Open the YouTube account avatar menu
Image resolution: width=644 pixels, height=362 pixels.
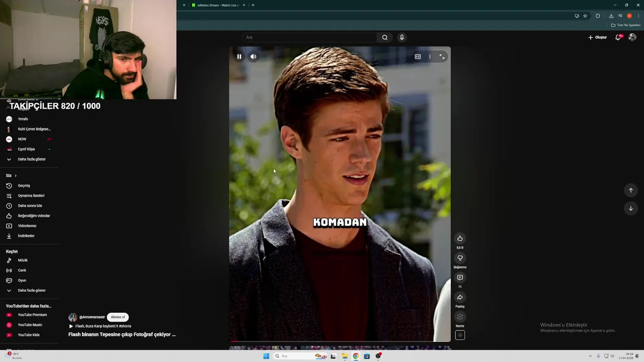[x=632, y=37]
